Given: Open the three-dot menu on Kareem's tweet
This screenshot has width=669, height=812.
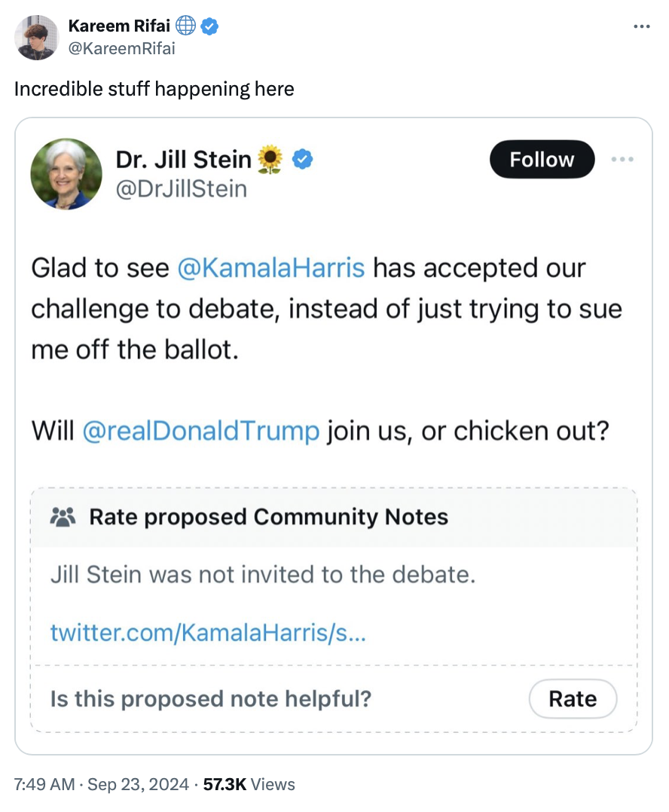Looking at the screenshot, I should [x=641, y=28].
